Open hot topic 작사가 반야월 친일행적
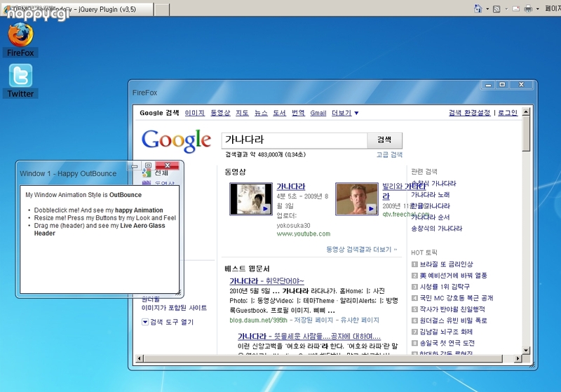 [x=452, y=309]
